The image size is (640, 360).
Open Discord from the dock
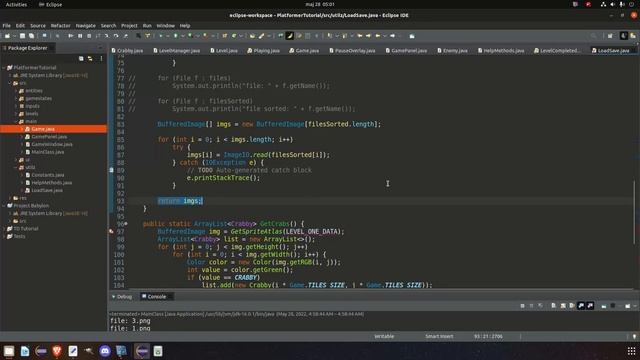pyautogui.click(x=105, y=351)
